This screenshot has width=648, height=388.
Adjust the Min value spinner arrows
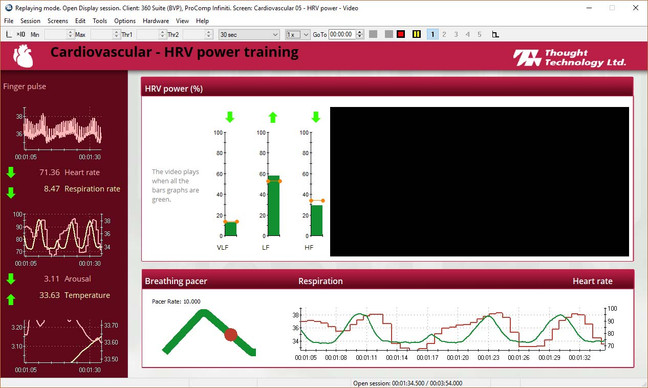70,34
